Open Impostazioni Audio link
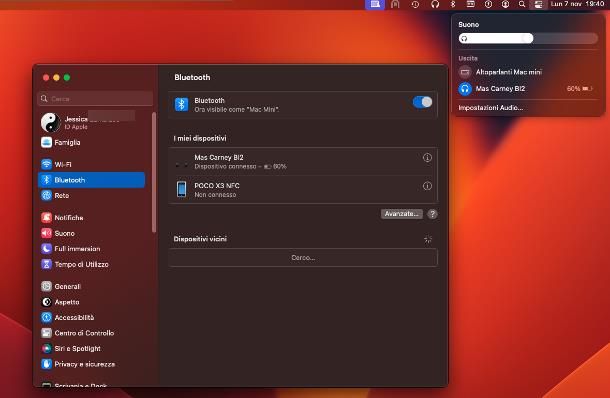The width and height of the screenshot is (610, 398). (491, 108)
